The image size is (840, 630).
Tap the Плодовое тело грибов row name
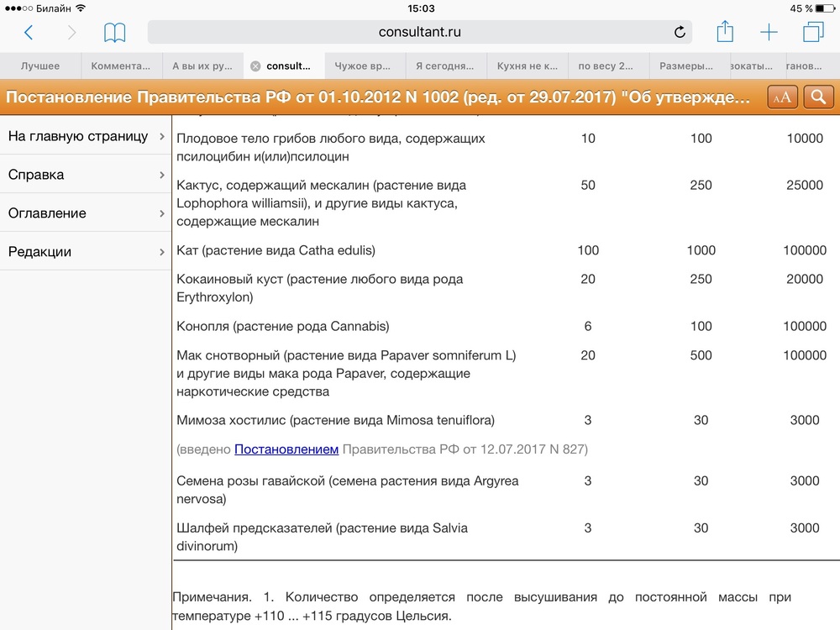330,147
